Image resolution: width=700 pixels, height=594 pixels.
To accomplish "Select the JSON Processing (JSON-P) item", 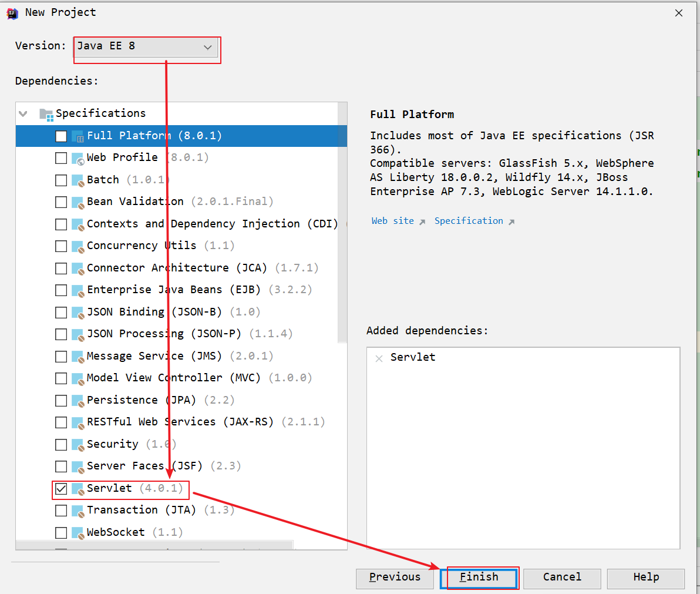I will click(164, 334).
